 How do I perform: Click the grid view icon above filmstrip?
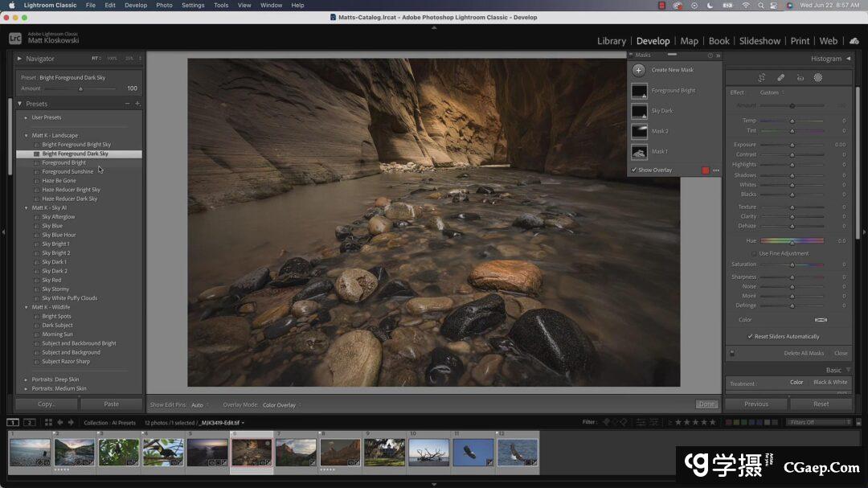[48, 422]
